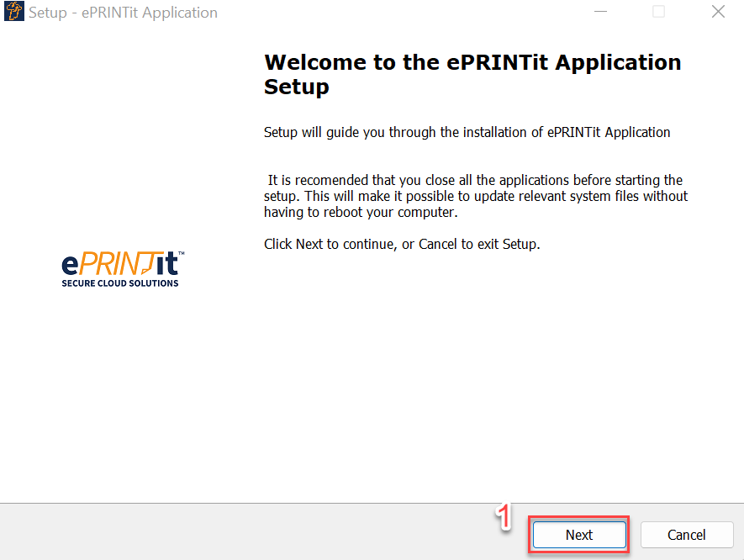744x560 pixels.
Task: Click the greyed-out maximize button
Action: click(x=658, y=12)
